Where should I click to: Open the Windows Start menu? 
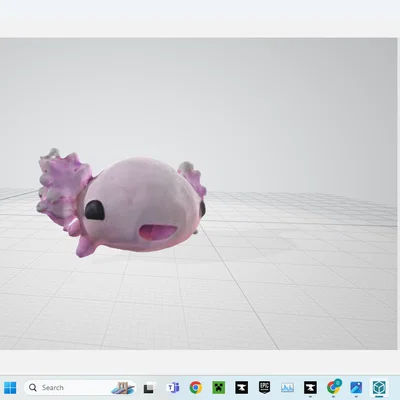pos(10,388)
